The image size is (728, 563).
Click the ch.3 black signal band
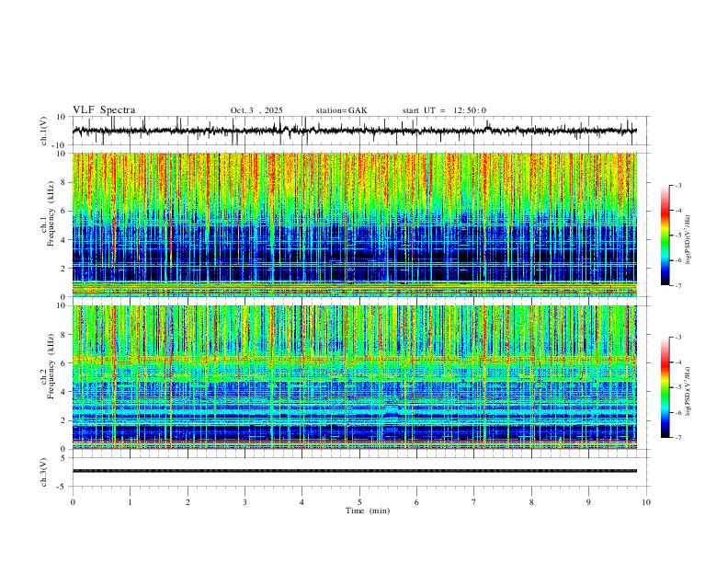click(354, 471)
